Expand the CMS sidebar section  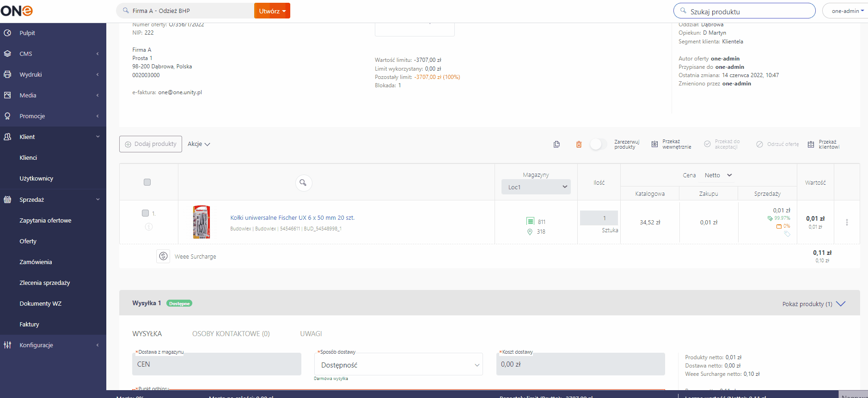(x=98, y=54)
